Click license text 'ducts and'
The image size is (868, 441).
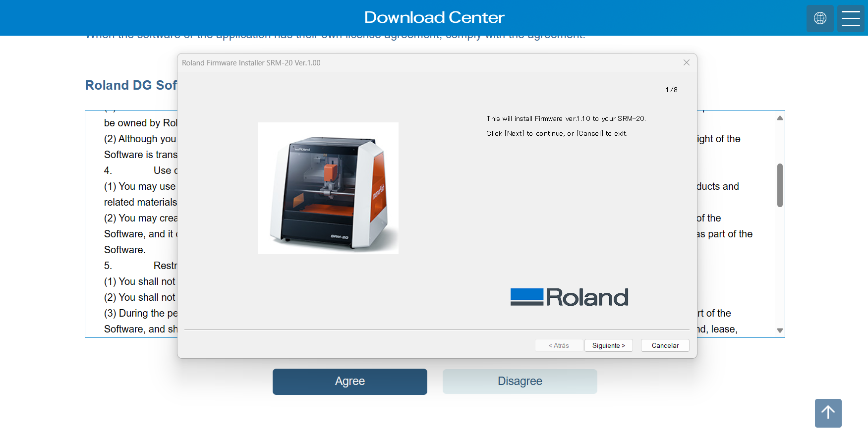718,186
